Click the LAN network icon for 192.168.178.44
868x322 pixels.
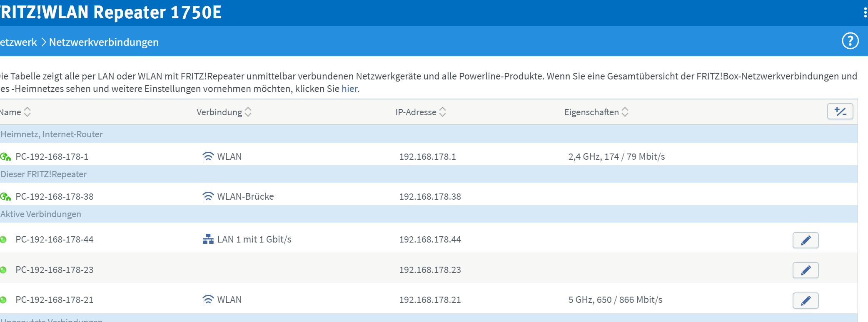(x=208, y=239)
